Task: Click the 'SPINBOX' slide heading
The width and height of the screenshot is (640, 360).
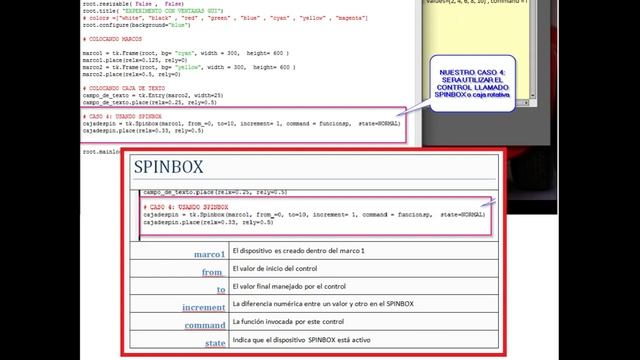Action: tap(169, 167)
